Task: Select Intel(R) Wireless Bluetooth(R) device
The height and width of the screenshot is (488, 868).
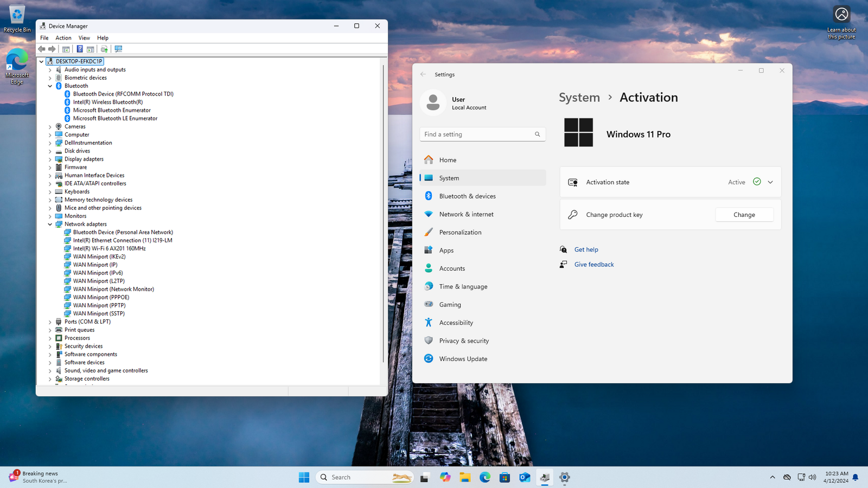Action: pos(108,102)
